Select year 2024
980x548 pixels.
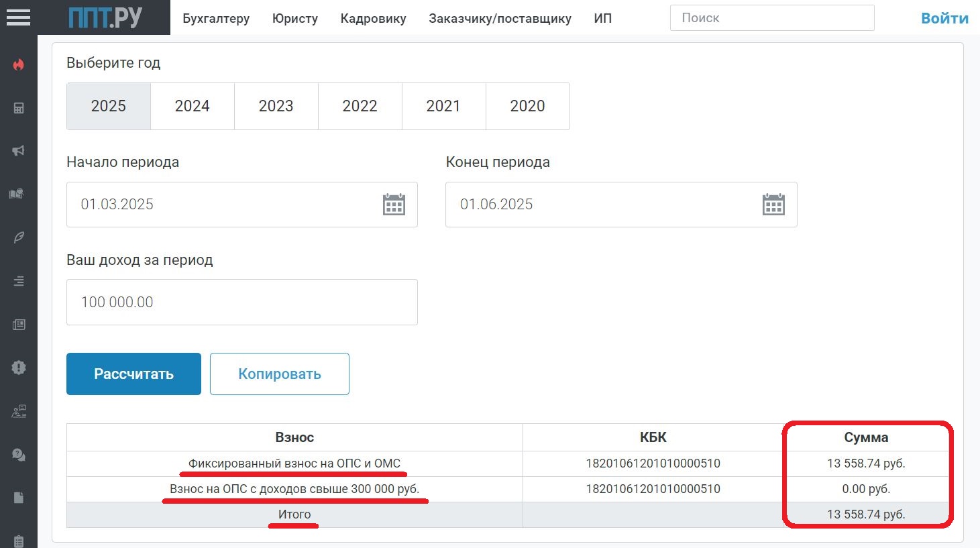pyautogui.click(x=192, y=106)
